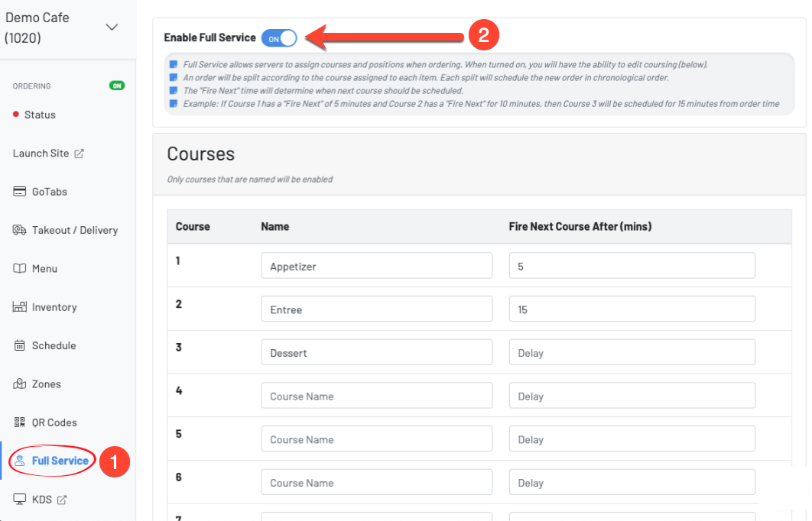Click the GoTabs card icon

coord(19,192)
